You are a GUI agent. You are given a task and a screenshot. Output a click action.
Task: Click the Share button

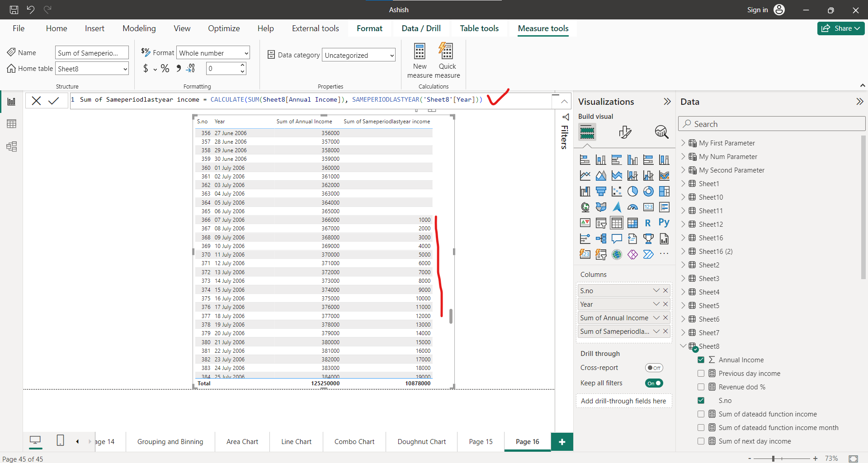(x=840, y=28)
